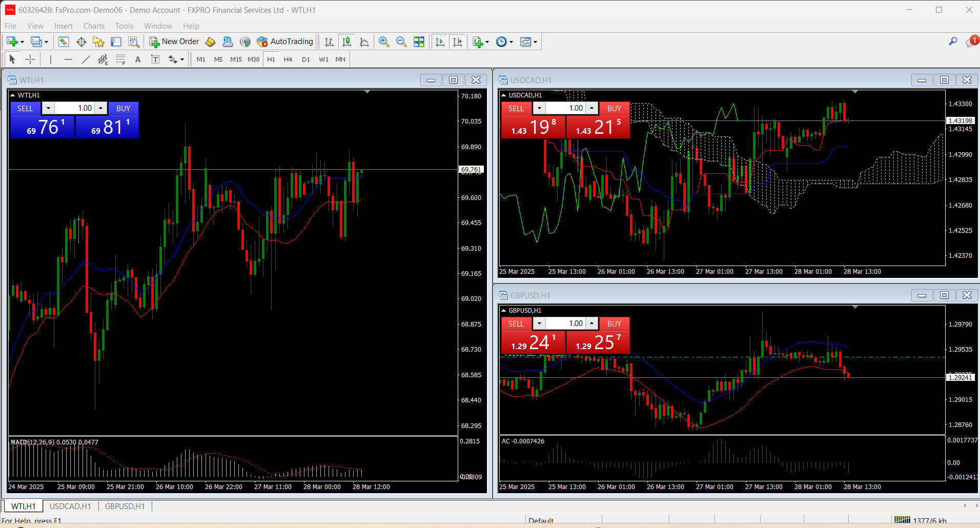Switch chart to line chart icon
Image resolution: width=980 pixels, height=528 pixels.
[x=364, y=42]
